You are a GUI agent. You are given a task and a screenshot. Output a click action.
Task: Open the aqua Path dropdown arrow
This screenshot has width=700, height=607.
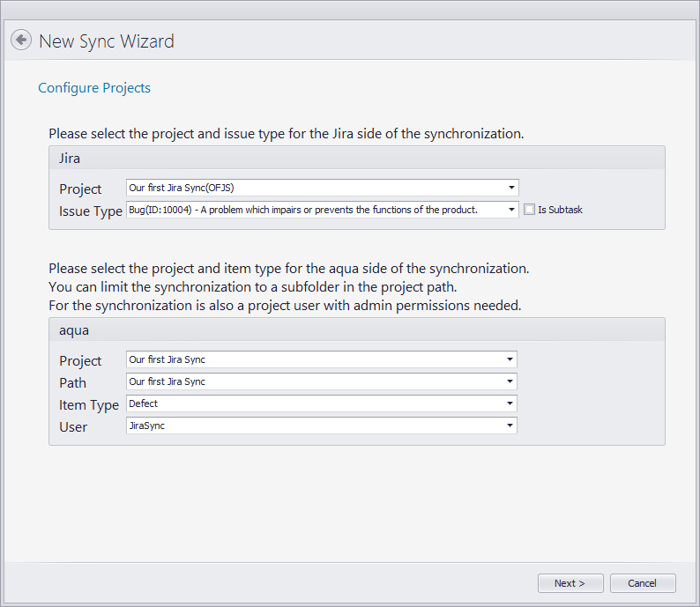pyautogui.click(x=510, y=381)
